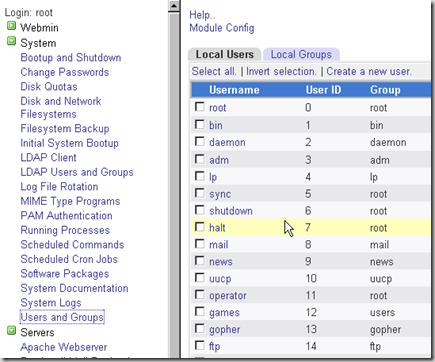The image size is (435, 362).
Task: Open Running Processes module
Action: [x=65, y=230]
